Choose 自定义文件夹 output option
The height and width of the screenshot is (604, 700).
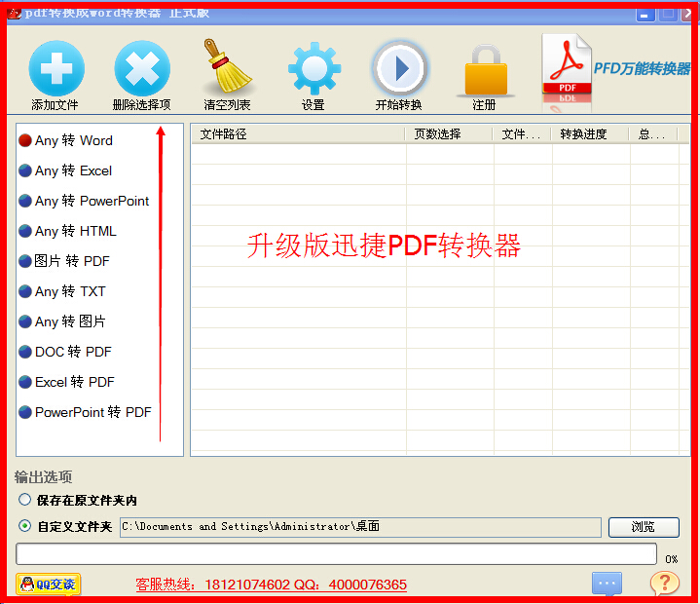(65, 526)
